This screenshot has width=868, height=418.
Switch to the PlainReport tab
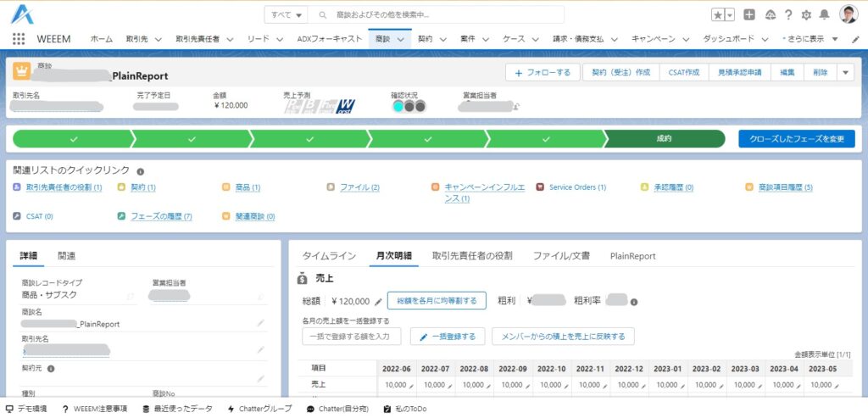pos(632,256)
